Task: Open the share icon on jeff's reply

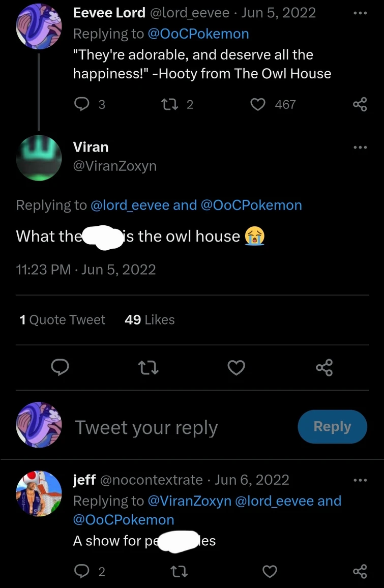Action: coord(360,572)
